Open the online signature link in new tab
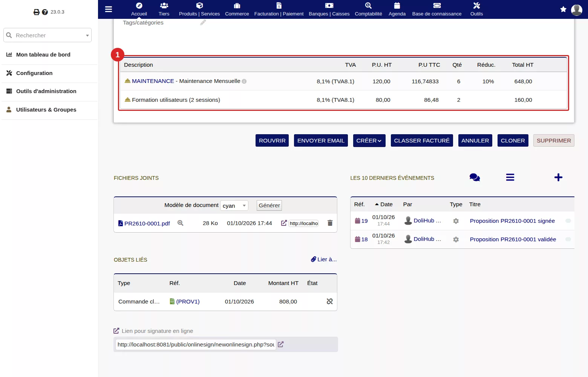588x377 pixels. point(281,344)
